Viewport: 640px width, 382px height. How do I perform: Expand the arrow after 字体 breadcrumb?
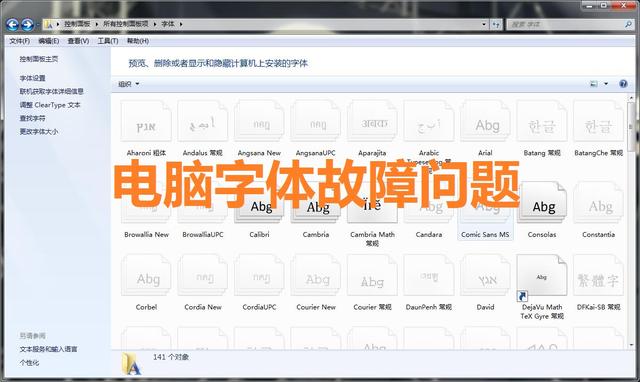click(x=181, y=24)
